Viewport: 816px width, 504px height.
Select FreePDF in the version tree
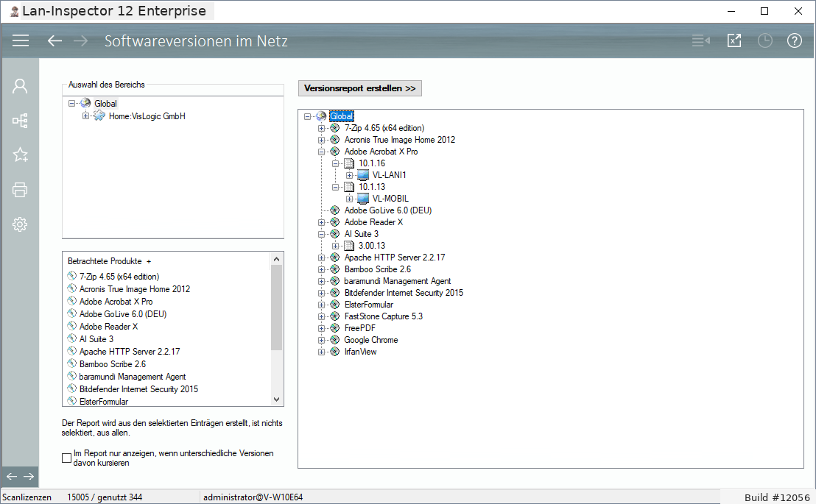pyautogui.click(x=359, y=328)
